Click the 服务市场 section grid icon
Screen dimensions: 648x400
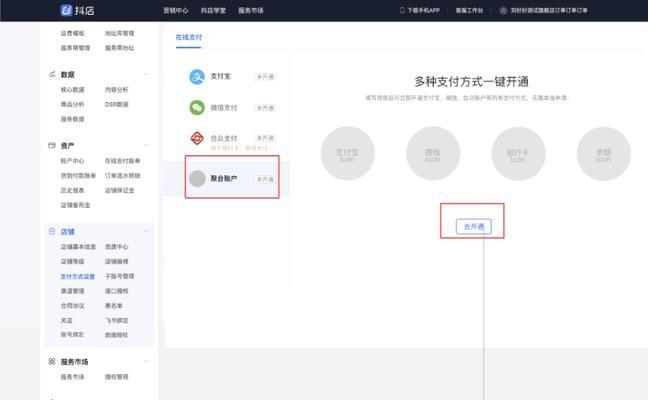52,362
